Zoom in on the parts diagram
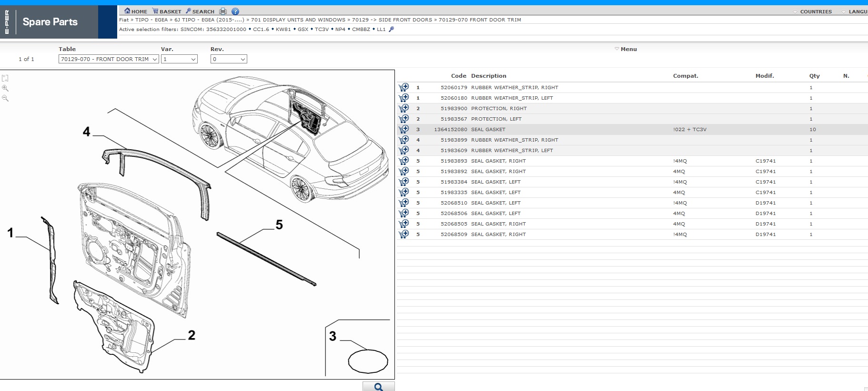Viewport: 868px width, 391px height. [x=5, y=88]
